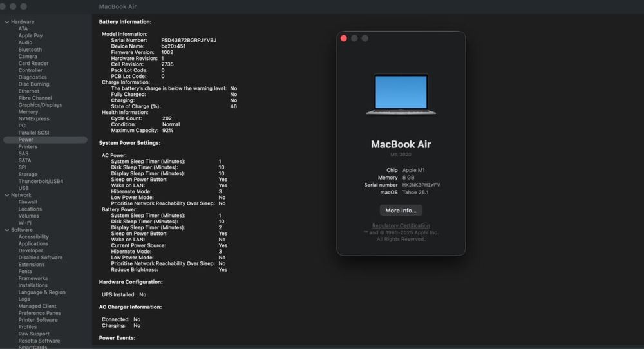Select Installations under Software

click(33, 285)
